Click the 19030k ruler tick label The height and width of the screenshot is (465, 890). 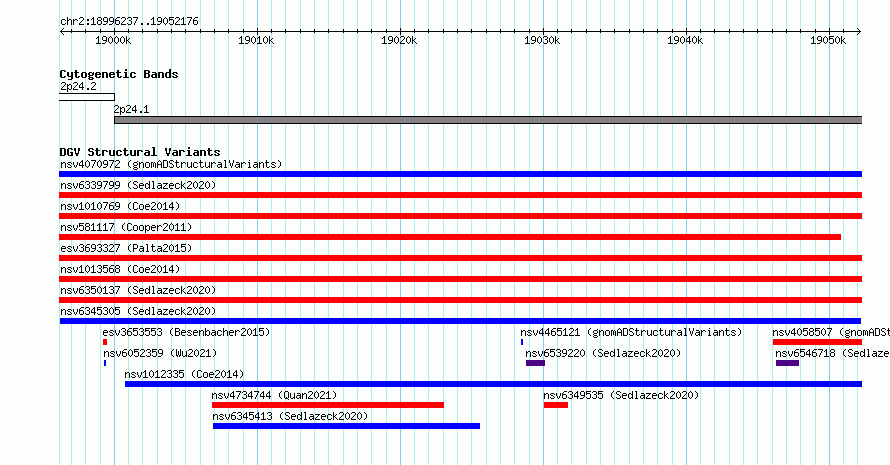(542, 40)
